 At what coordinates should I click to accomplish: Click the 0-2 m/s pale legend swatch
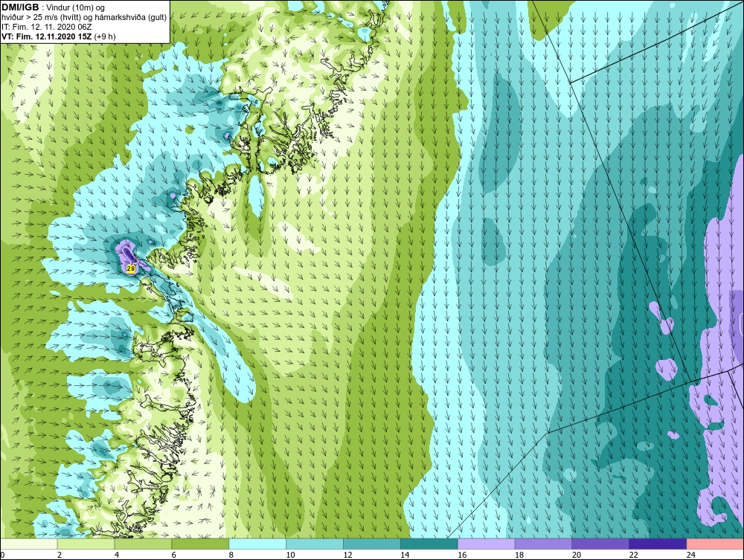28,544
